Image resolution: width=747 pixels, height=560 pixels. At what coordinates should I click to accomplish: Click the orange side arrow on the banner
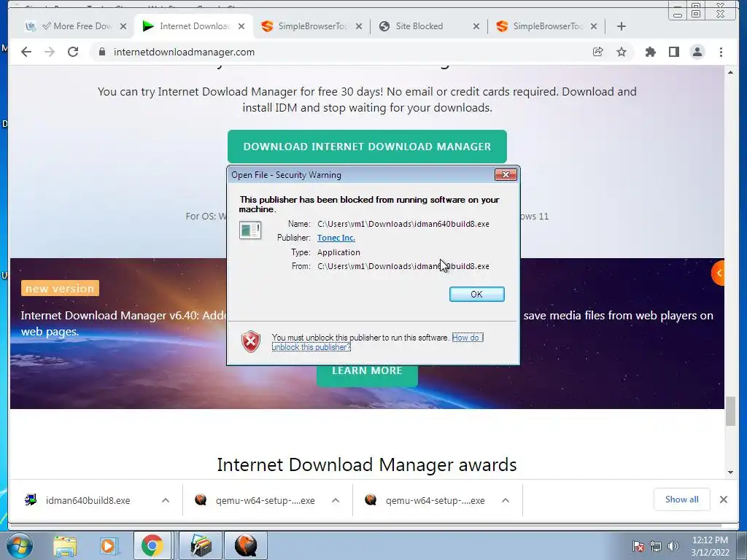(x=719, y=273)
